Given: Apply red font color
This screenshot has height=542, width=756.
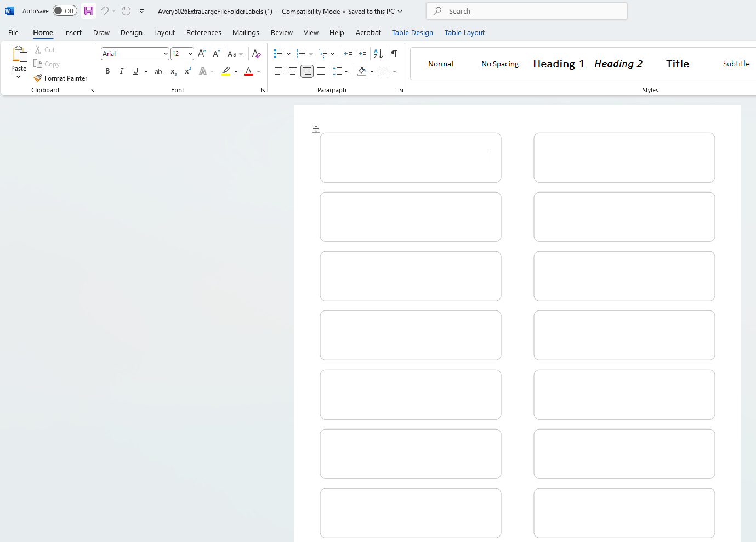Looking at the screenshot, I should pyautogui.click(x=248, y=71).
